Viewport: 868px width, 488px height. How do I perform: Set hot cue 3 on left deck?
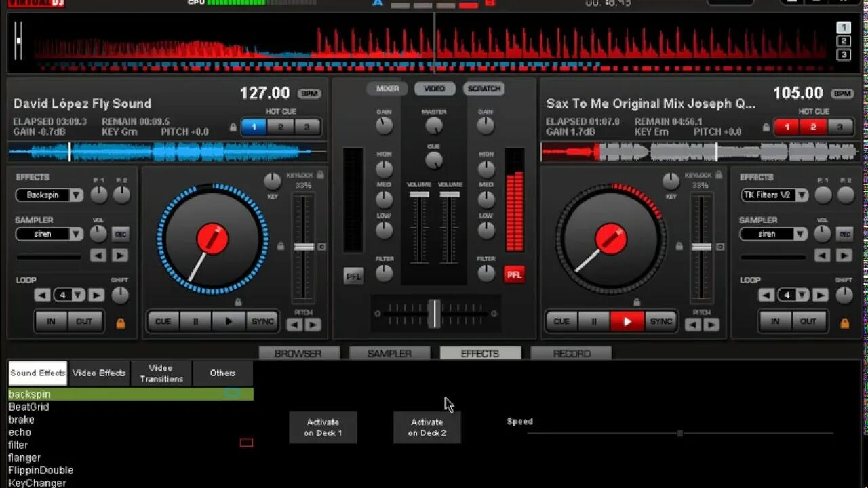point(307,127)
